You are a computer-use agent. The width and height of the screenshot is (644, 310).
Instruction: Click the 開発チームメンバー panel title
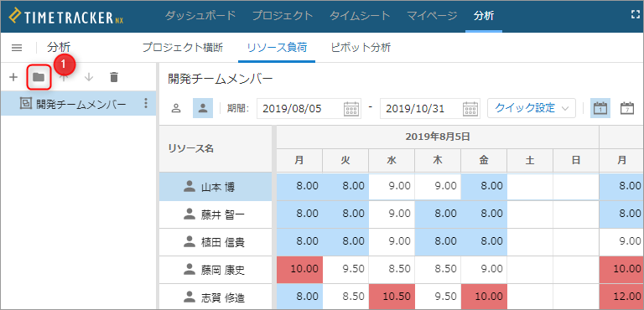(221, 79)
